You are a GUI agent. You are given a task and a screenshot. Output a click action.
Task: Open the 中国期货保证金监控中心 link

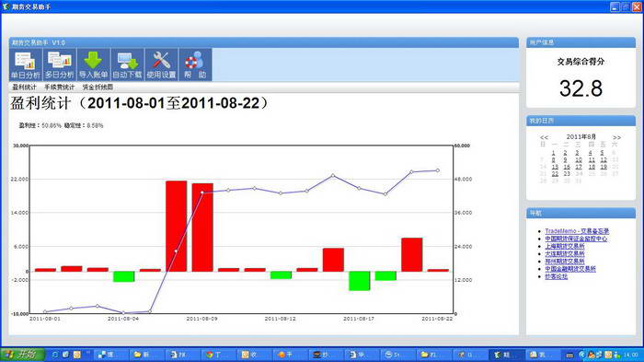pyautogui.click(x=576, y=239)
